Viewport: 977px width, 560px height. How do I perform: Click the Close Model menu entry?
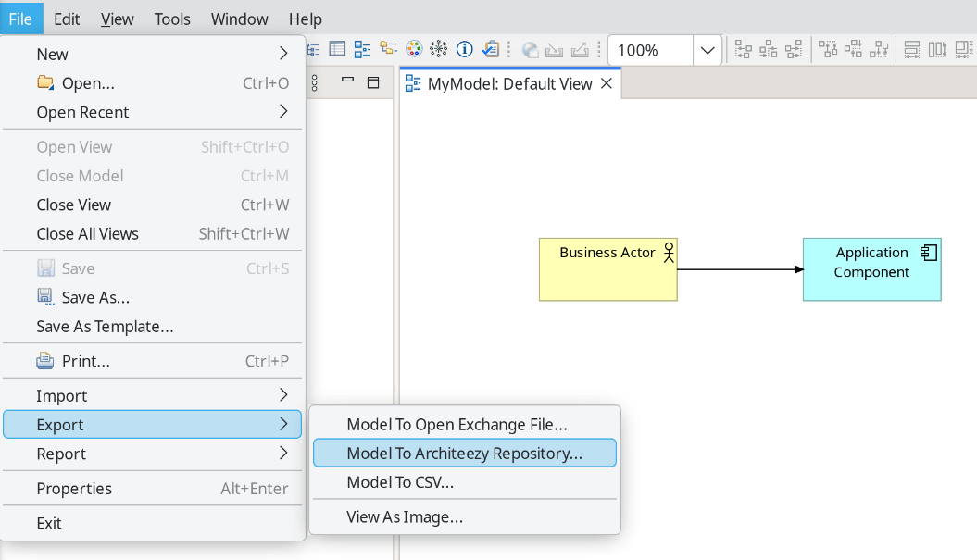pyautogui.click(x=153, y=176)
